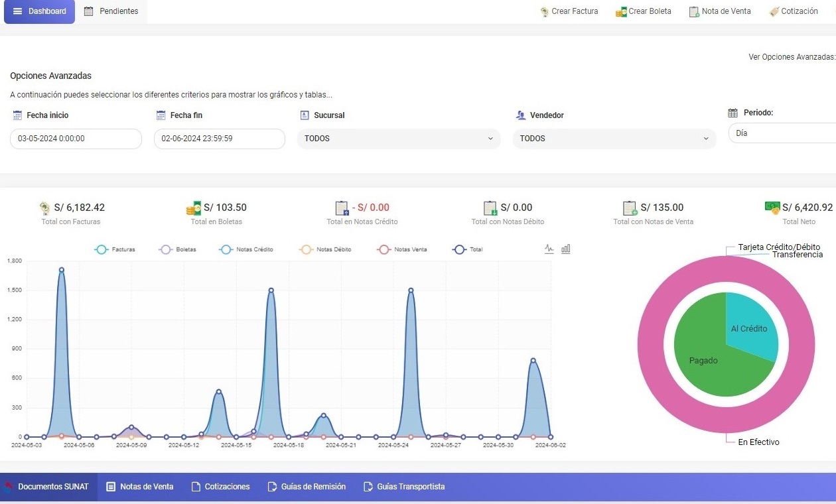Expand the Sucursal dropdown

(399, 139)
